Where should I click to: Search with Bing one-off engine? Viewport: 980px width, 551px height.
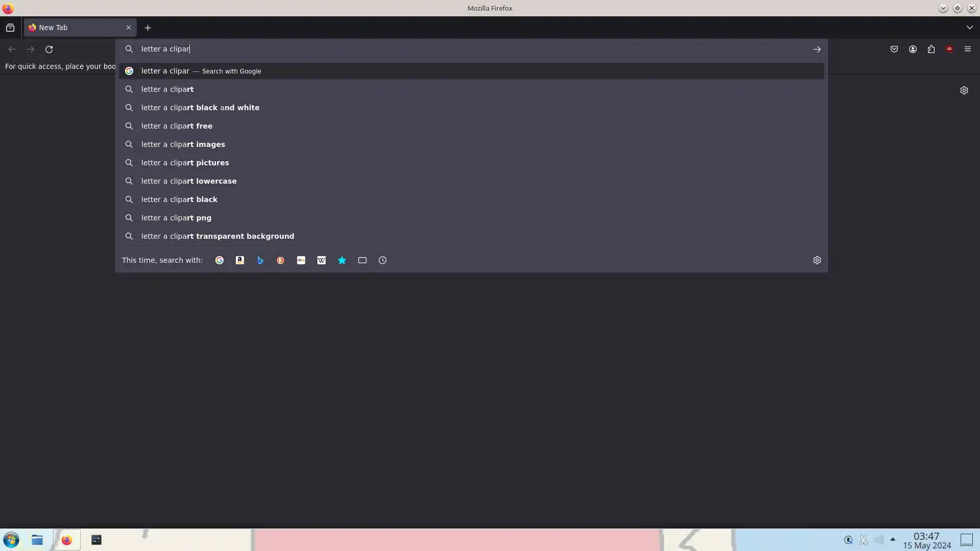(260, 260)
